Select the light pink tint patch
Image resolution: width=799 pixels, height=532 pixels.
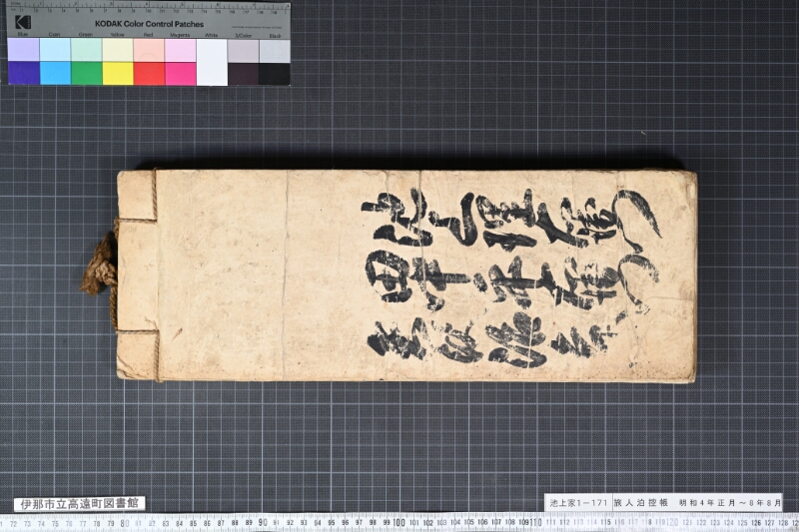click(181, 50)
